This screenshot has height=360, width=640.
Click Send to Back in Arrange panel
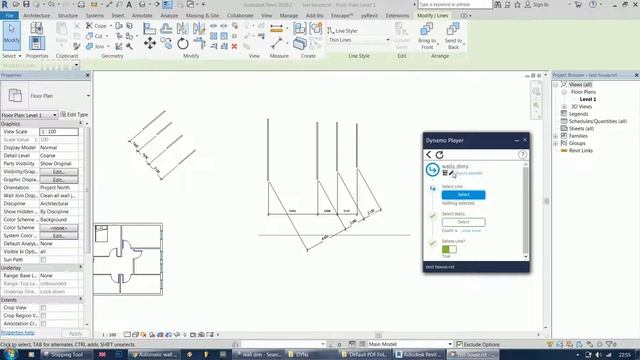(453, 36)
